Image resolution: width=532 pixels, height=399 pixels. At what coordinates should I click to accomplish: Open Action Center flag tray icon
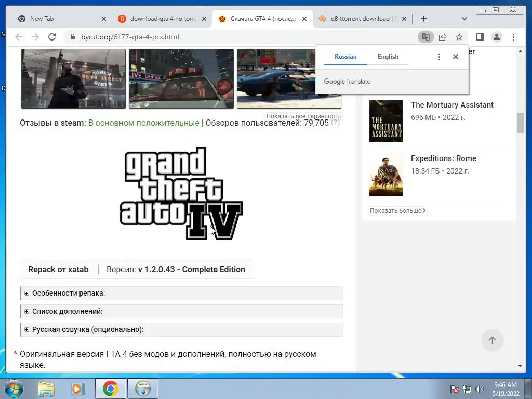[455, 389]
